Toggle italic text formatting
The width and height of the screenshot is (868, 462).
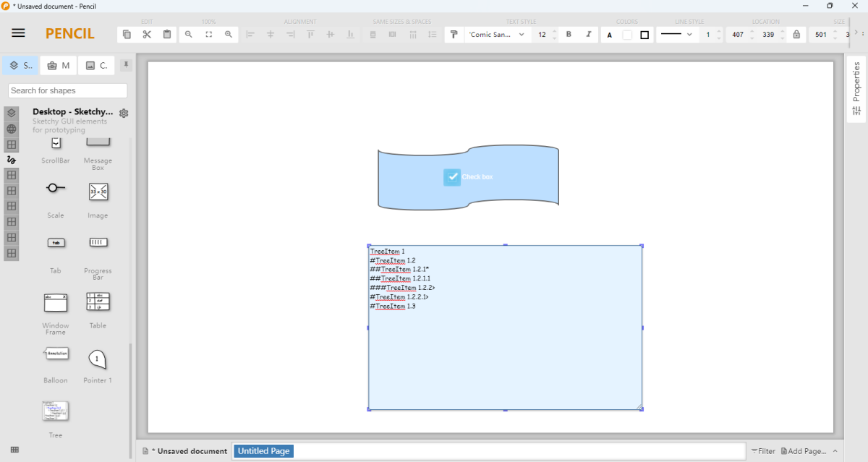(588, 34)
